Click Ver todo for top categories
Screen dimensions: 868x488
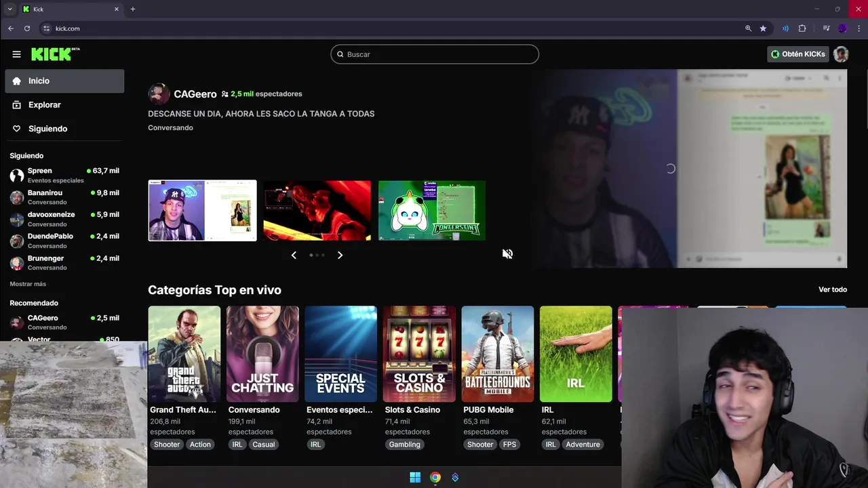pyautogui.click(x=833, y=289)
